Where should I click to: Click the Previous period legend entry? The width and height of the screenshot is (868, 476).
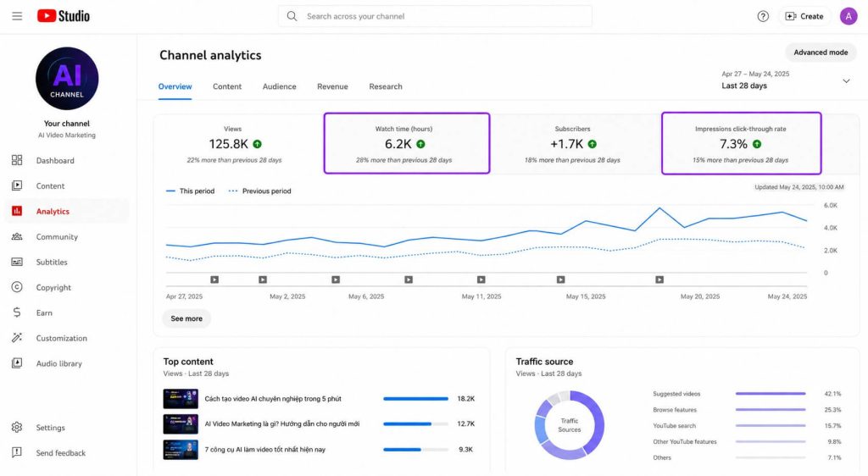[259, 191]
